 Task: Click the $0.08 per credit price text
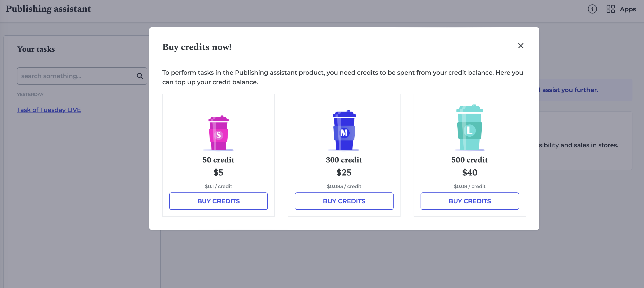pyautogui.click(x=470, y=186)
